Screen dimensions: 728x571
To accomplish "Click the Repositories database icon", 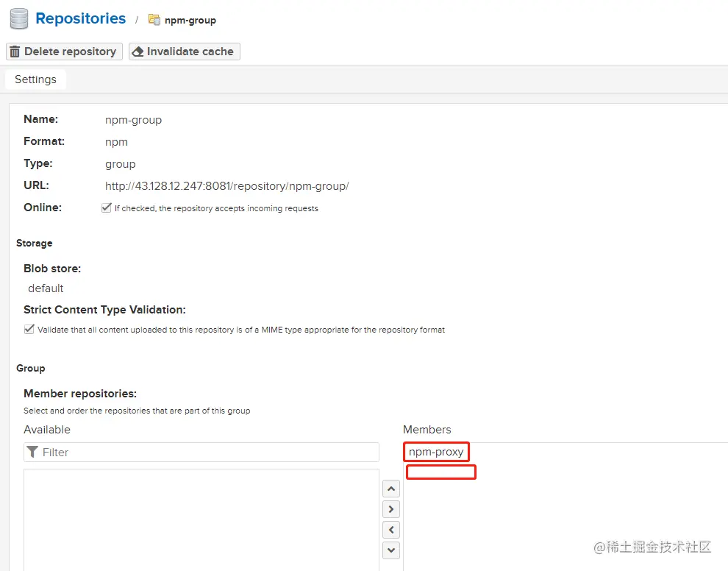I will point(19,18).
